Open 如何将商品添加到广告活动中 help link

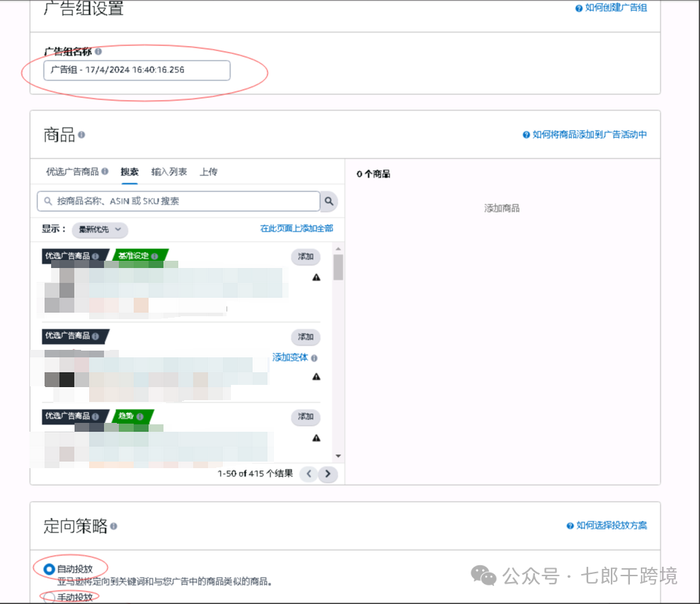coord(585,134)
